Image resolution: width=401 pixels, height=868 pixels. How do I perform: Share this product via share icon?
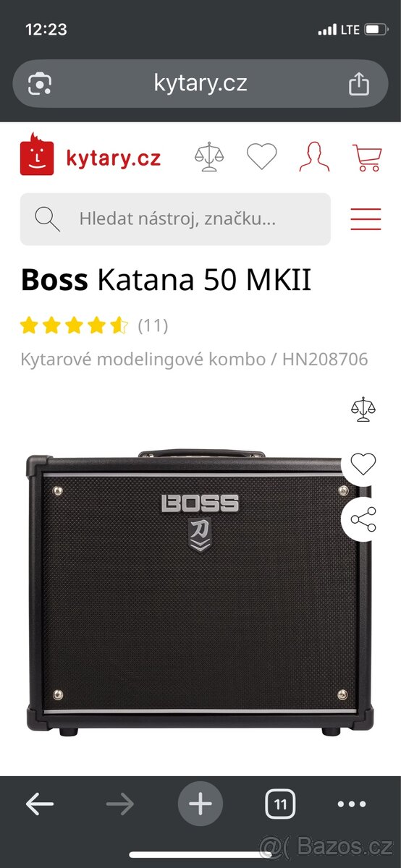pyautogui.click(x=363, y=519)
